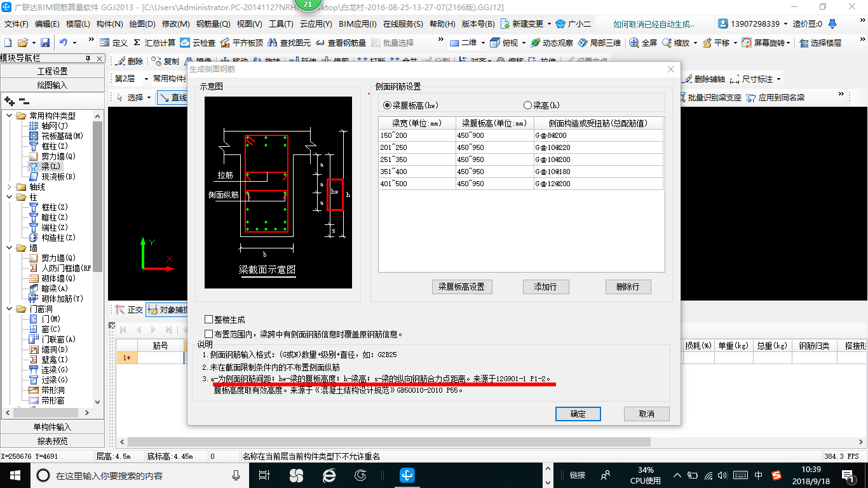Collapse 门窗洞 tree group
This screenshot has height=488, width=868.
(9, 309)
